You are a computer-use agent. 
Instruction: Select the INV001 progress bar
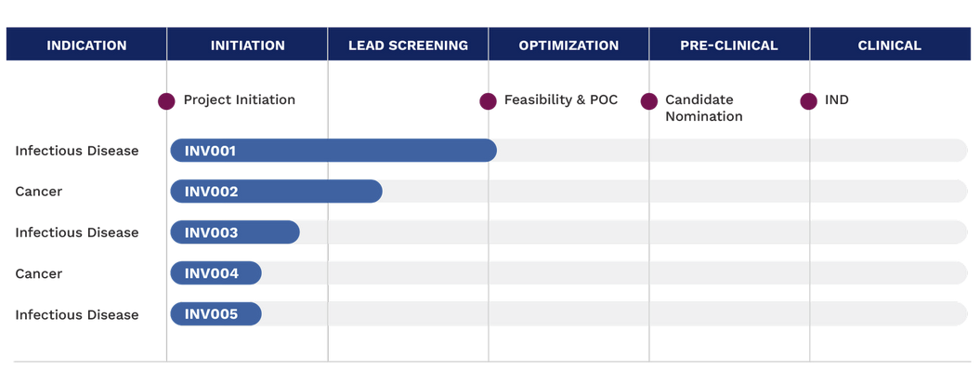(333, 151)
